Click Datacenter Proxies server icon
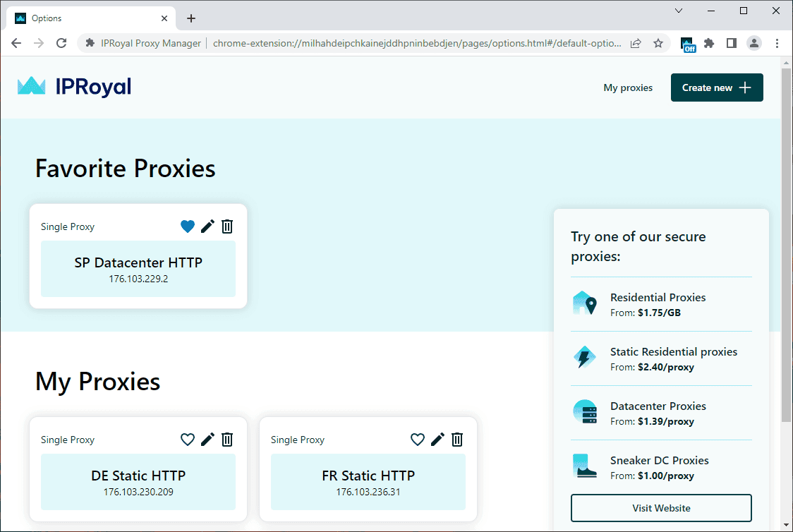 (585, 411)
